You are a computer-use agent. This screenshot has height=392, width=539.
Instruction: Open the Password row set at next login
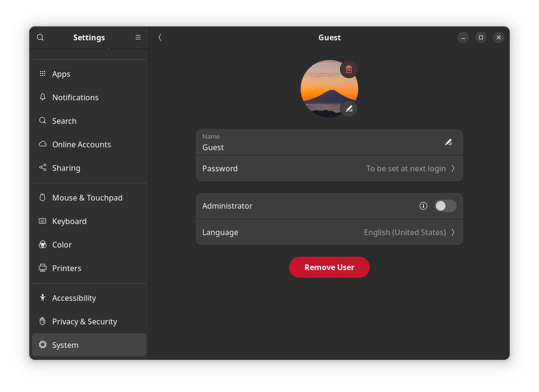(329, 168)
